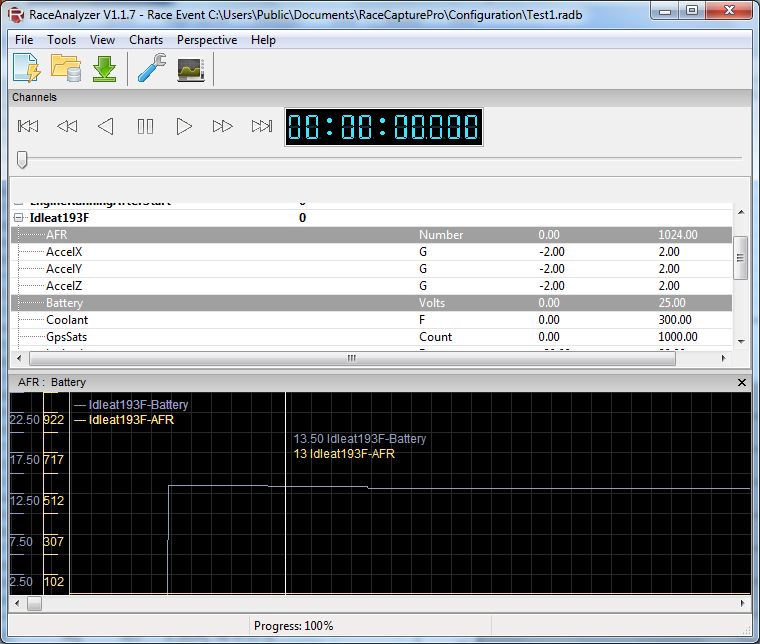Click the 1000.00 GpsSats max value
Image resolution: width=760 pixels, height=644 pixels.
coord(678,337)
